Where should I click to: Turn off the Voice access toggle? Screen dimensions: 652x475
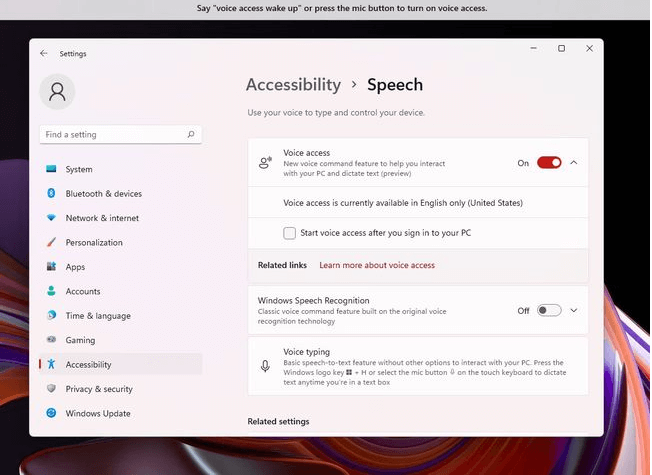[549, 163]
